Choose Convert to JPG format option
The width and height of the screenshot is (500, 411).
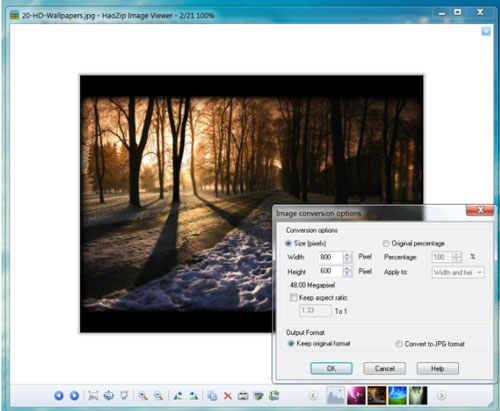(x=399, y=344)
